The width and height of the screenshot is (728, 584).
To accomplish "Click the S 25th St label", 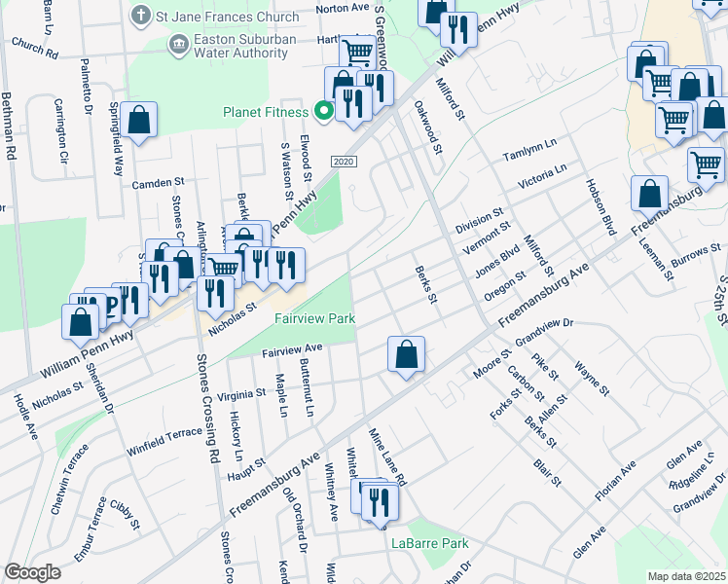I will click(720, 301).
